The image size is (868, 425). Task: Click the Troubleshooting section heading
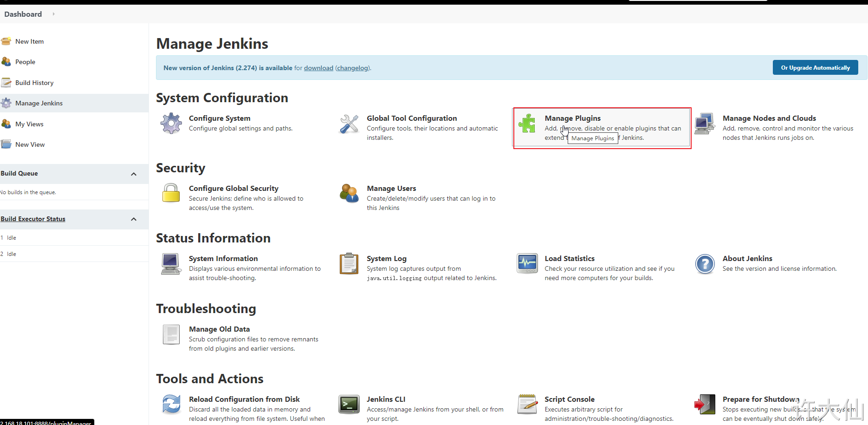pyautogui.click(x=206, y=309)
